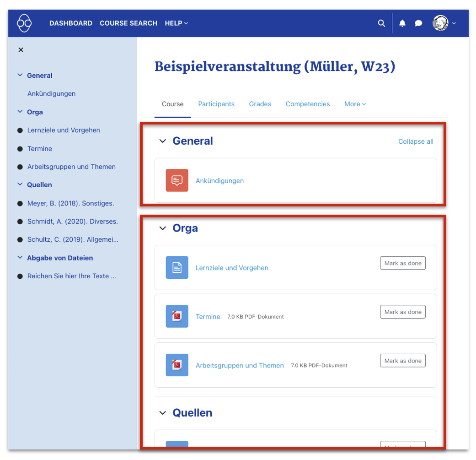
Task: Mark Termine as done
Action: [x=402, y=312]
